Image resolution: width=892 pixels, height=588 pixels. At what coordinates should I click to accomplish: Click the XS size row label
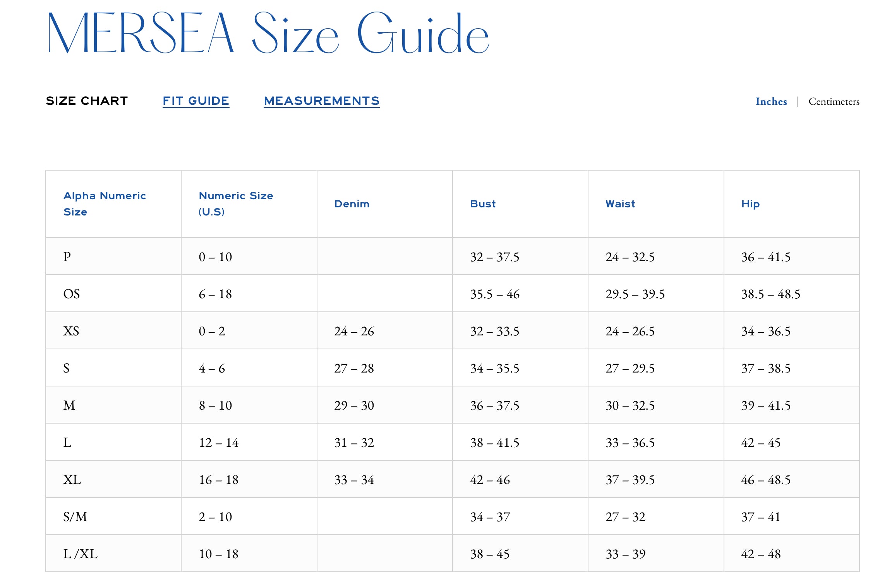click(71, 331)
